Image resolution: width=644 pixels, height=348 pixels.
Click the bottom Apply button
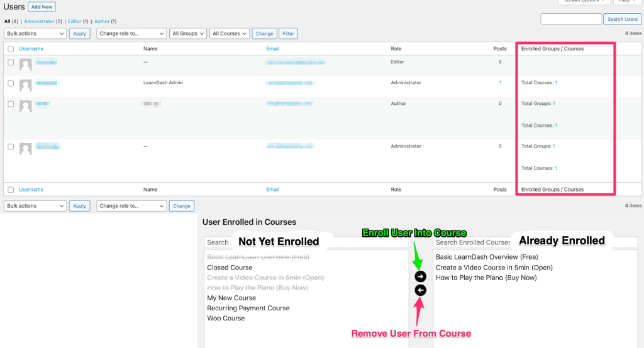79,206
